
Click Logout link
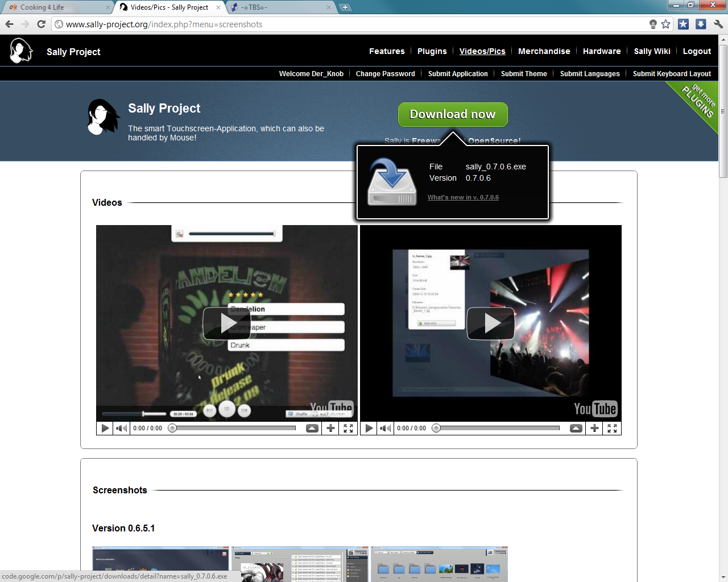point(697,51)
